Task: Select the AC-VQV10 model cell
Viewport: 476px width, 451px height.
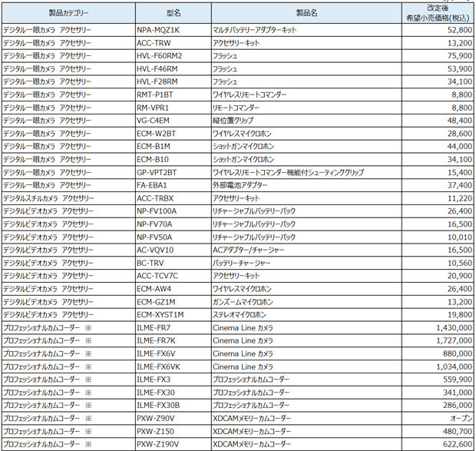Action: pos(174,250)
